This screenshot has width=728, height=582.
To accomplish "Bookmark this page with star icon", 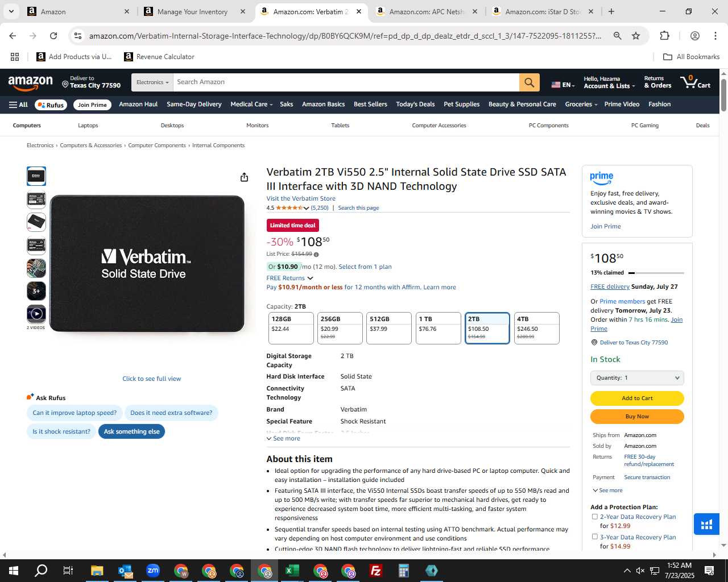I will [x=636, y=36].
